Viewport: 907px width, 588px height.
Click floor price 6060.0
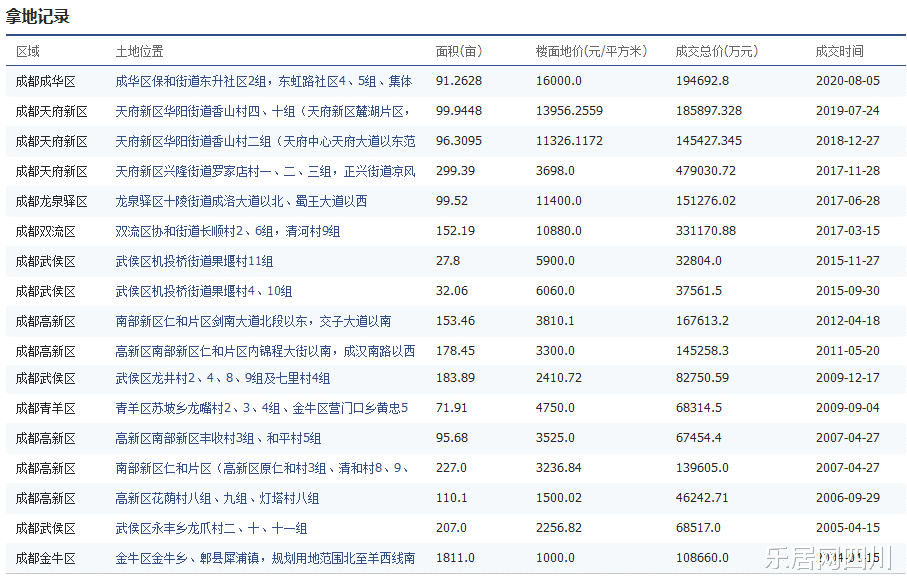point(555,291)
